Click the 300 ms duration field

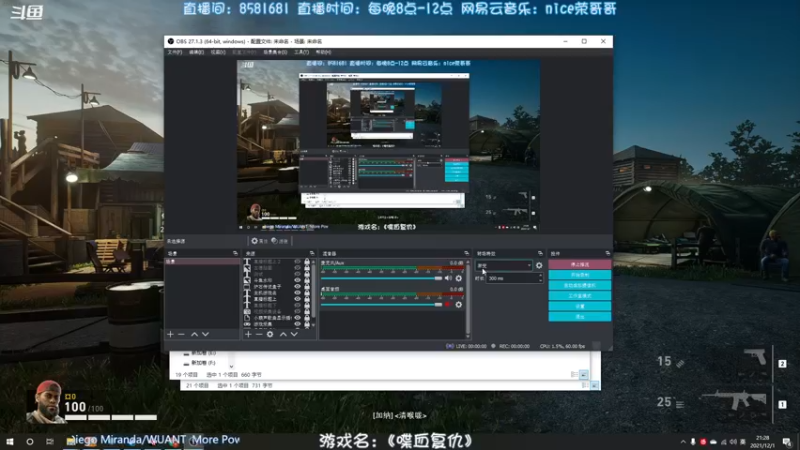point(512,279)
